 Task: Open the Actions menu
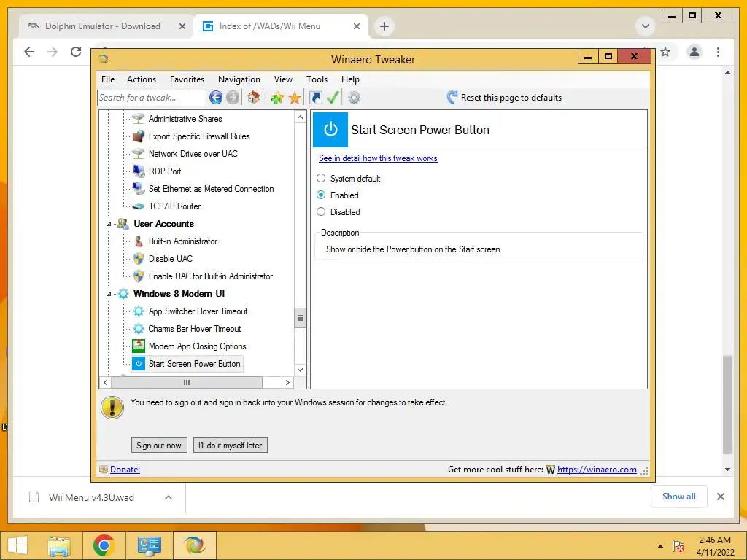142,79
